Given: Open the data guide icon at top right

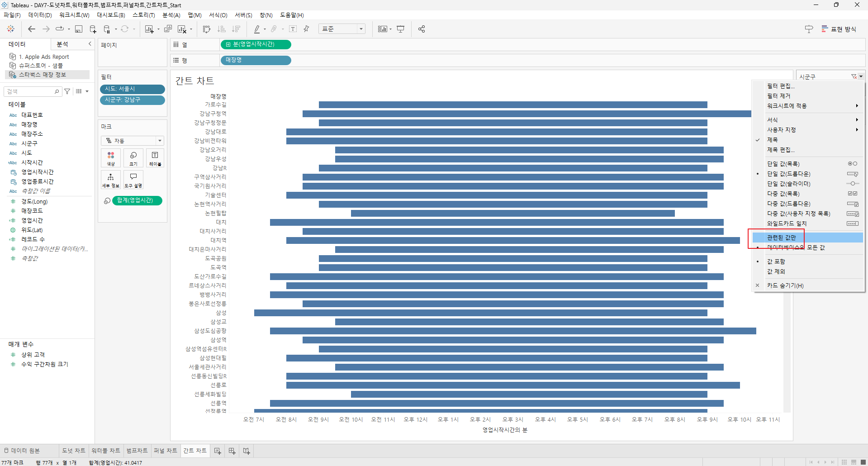Looking at the screenshot, I should (809, 29).
